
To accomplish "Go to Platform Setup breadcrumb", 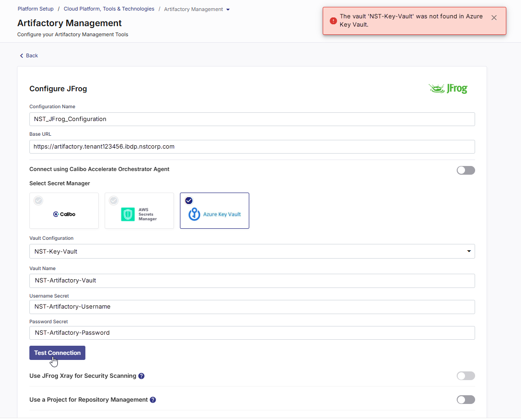I will tap(35, 9).
